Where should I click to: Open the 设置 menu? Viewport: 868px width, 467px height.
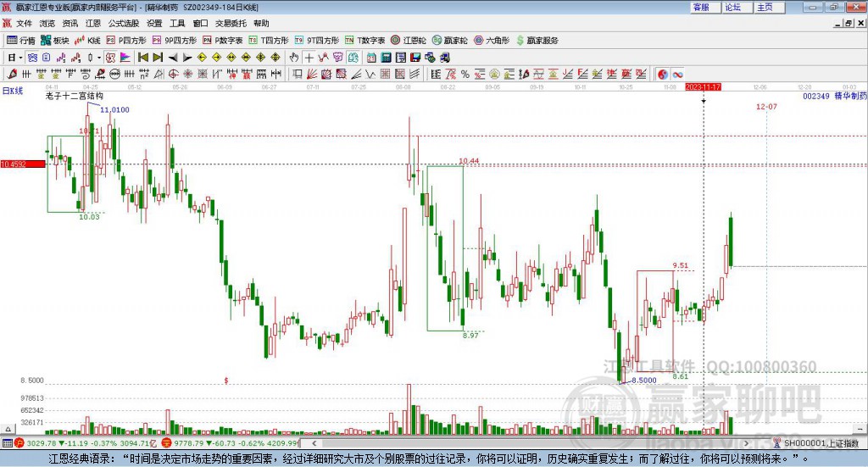click(154, 23)
